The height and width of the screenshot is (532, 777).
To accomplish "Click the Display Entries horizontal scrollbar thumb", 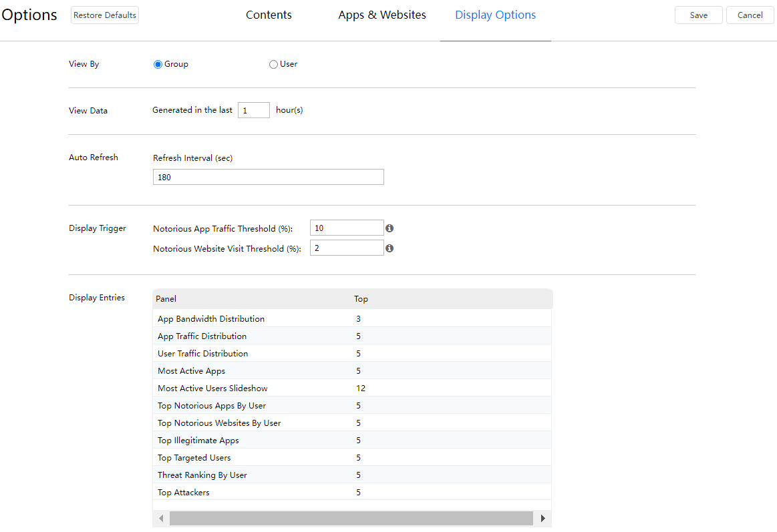I will pos(351,519).
